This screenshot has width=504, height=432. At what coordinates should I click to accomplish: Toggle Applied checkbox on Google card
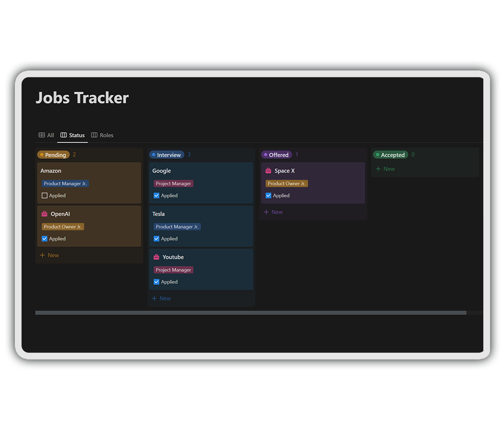(156, 195)
